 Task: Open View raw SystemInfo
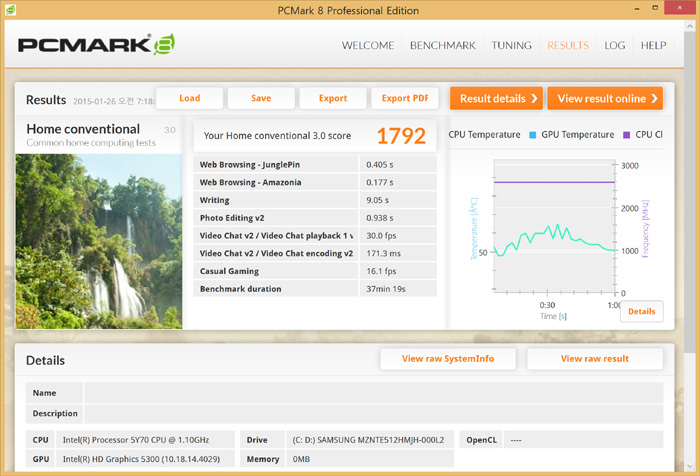[445, 359]
